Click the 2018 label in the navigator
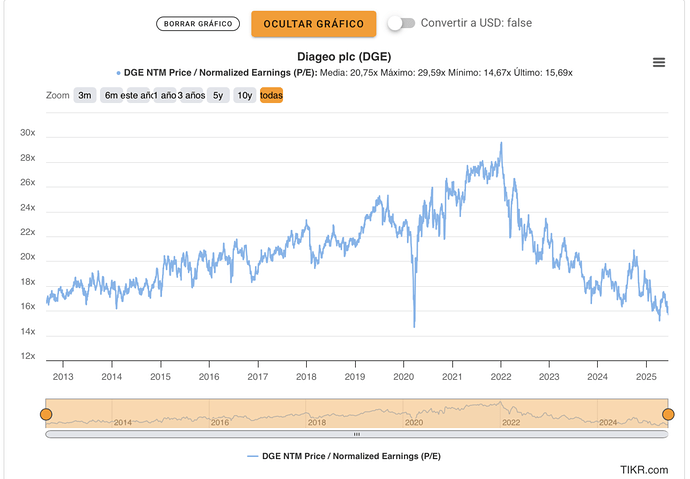 coord(317,423)
